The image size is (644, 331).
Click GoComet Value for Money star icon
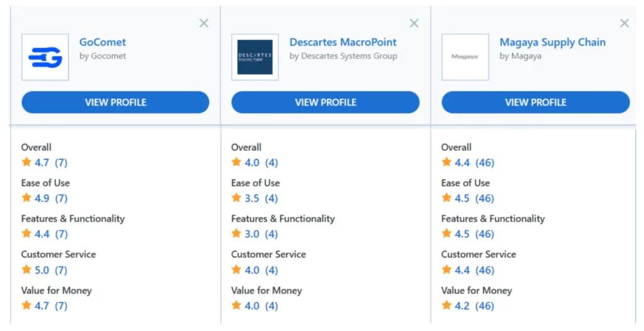click(26, 305)
